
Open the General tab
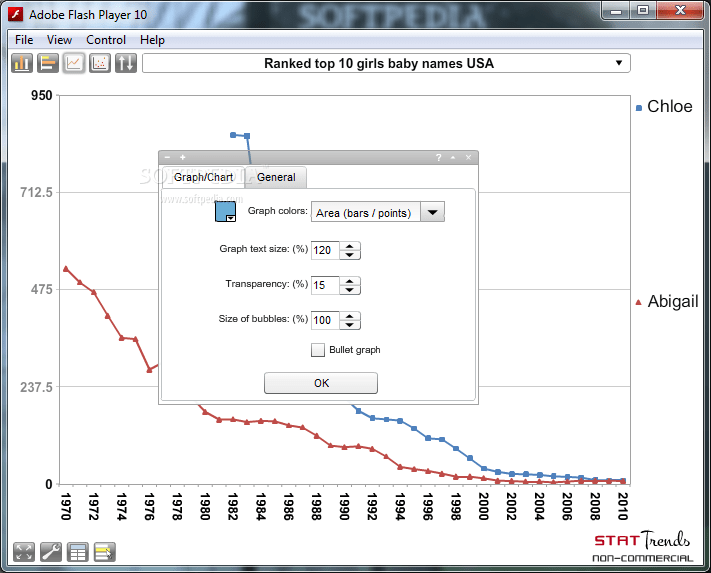(x=276, y=177)
